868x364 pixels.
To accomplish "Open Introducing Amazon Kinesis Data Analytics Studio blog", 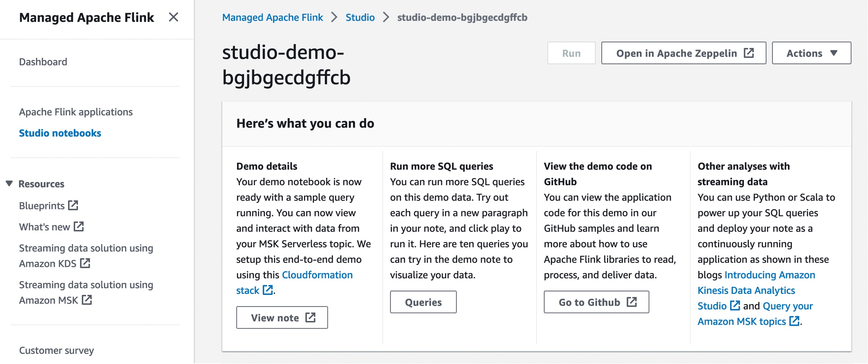I will [x=756, y=291].
